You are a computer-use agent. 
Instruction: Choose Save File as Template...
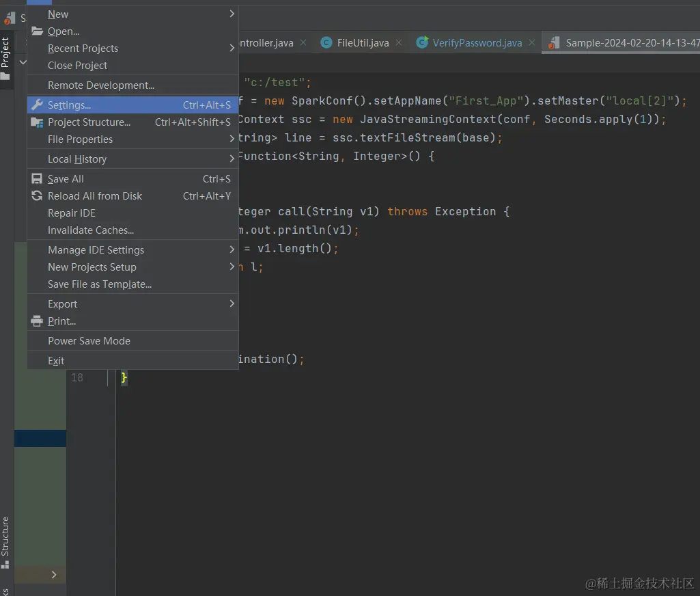[x=132, y=284]
